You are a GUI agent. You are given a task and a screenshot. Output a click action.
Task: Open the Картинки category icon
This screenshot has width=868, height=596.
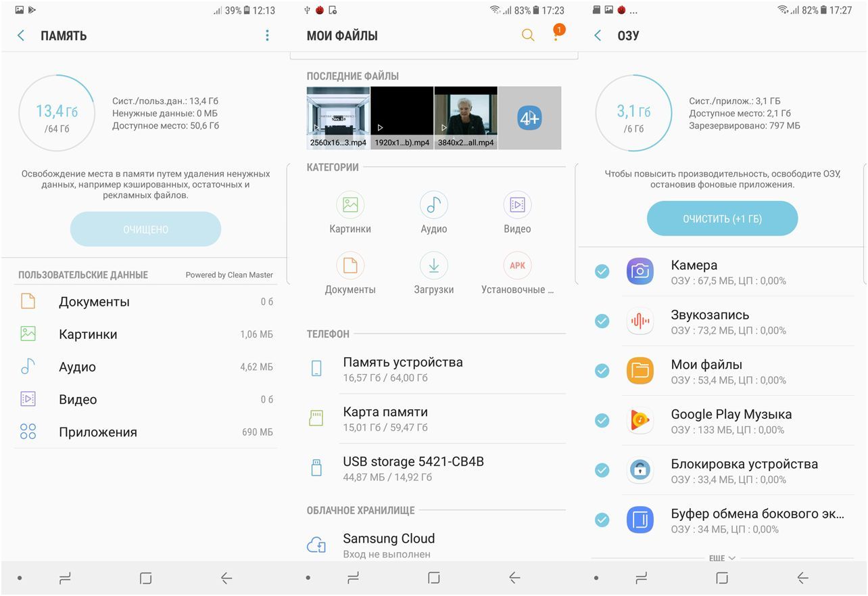[x=349, y=204]
